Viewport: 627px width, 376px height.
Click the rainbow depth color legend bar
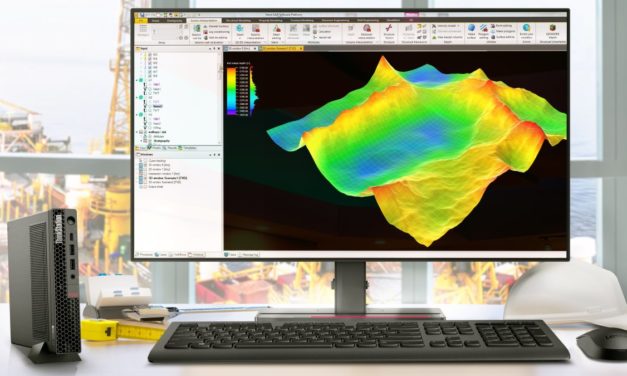click(x=232, y=92)
